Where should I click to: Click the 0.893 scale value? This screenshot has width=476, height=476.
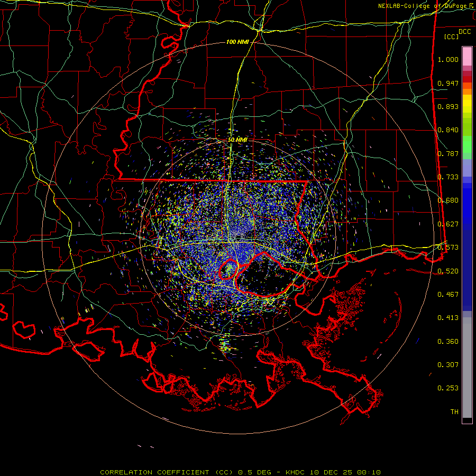pyautogui.click(x=448, y=106)
